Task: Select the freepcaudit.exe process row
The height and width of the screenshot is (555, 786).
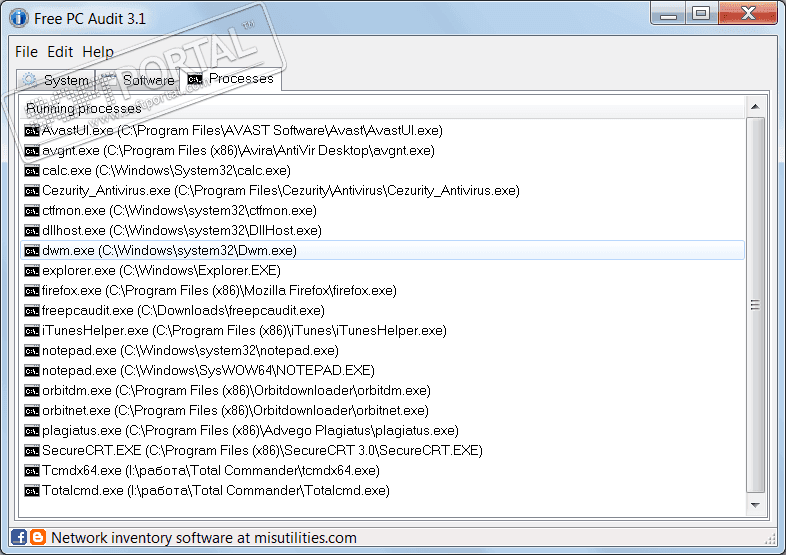Action: click(382, 311)
